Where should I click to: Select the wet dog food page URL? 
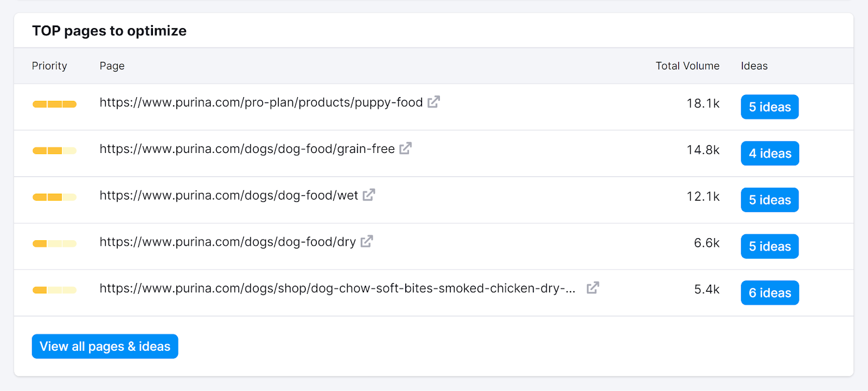pyautogui.click(x=228, y=195)
